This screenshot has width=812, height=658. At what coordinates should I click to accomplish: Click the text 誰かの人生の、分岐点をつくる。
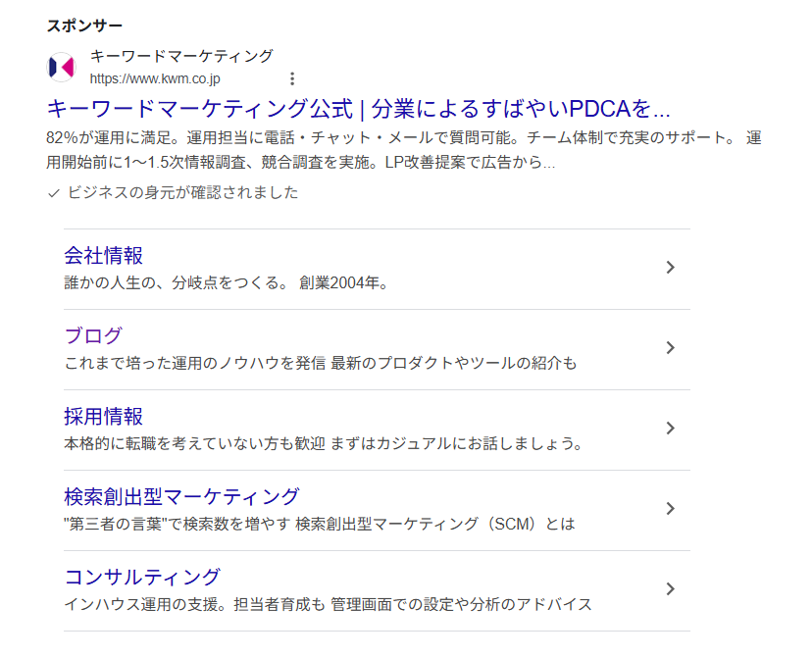click(177, 283)
